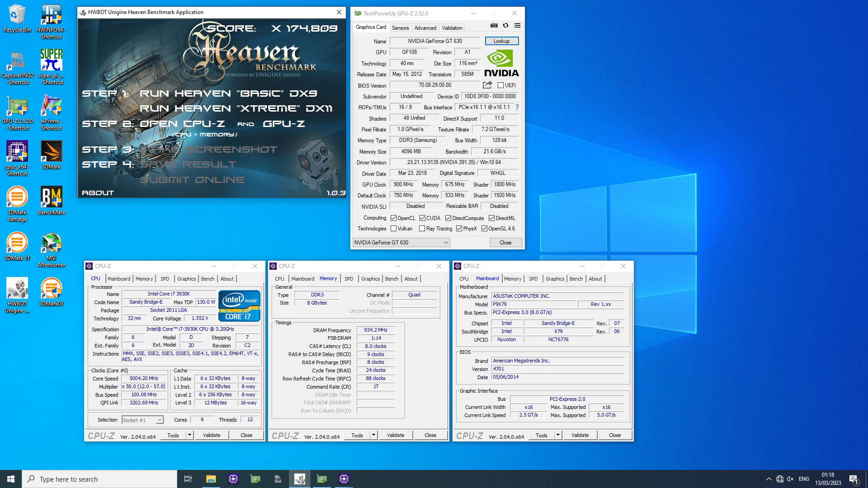This screenshot has height=488, width=868.
Task: Open File Explorer from taskbar
Action: (x=211, y=479)
